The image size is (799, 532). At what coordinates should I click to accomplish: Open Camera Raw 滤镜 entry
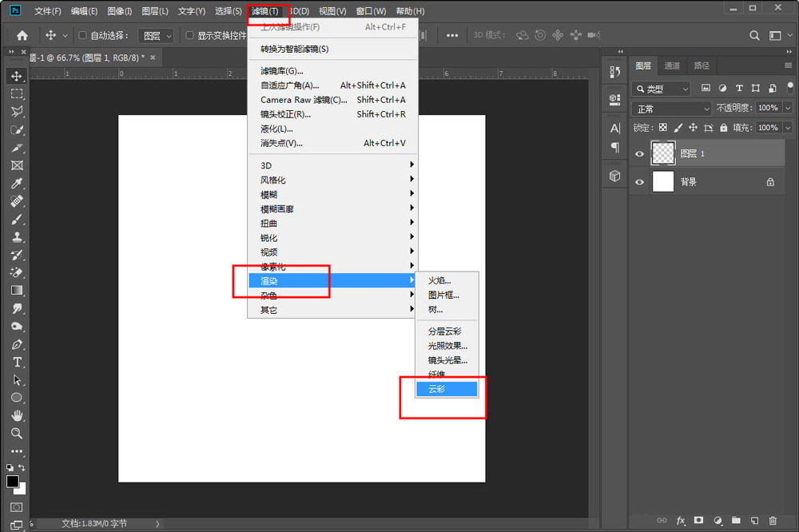pos(332,100)
